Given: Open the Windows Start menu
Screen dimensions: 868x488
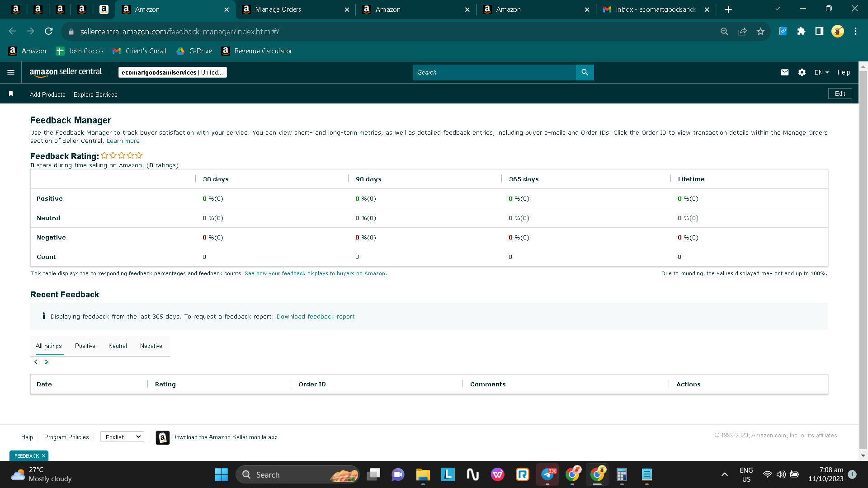Looking at the screenshot, I should [x=221, y=474].
